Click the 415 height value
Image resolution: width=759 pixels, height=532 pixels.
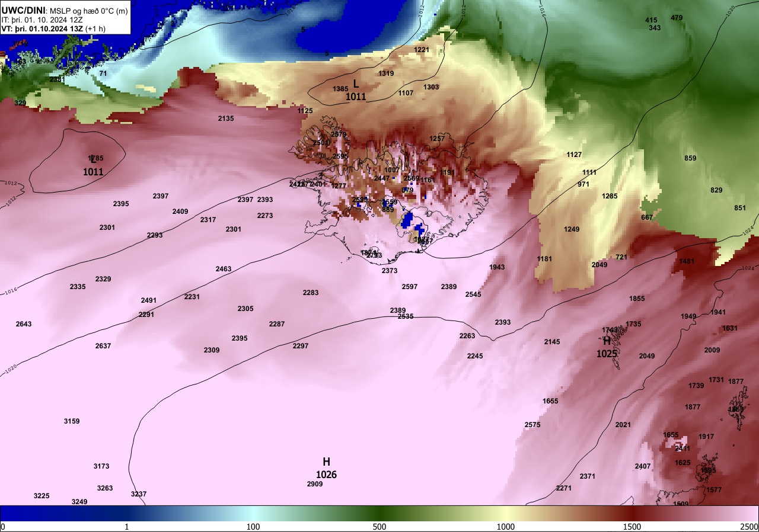click(x=651, y=20)
